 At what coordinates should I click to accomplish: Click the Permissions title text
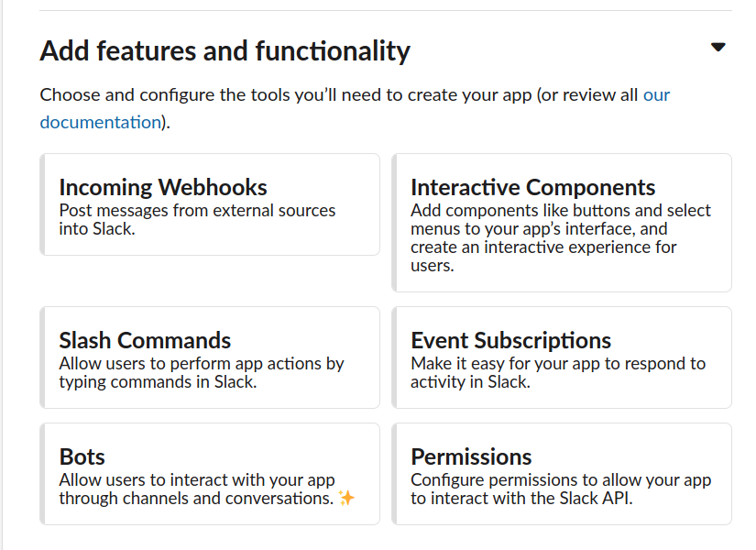point(471,456)
